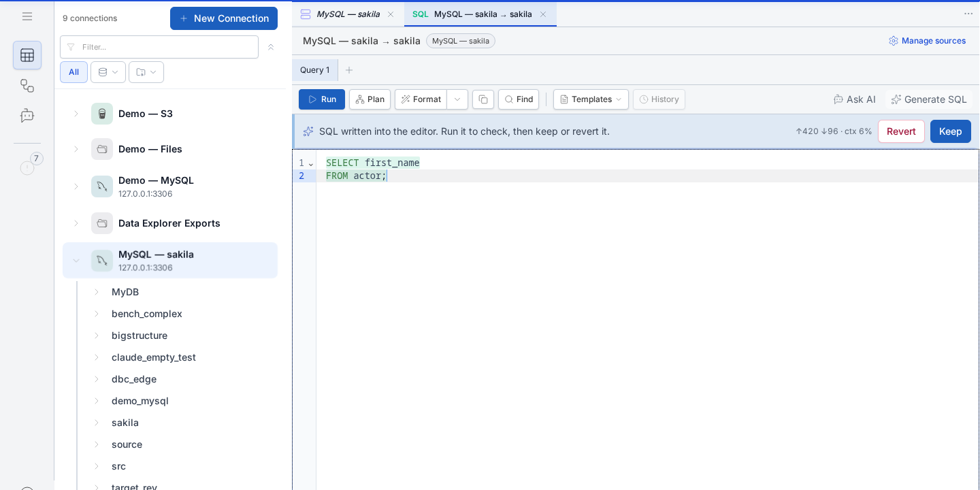Click the Demo — Files folder icon
The height and width of the screenshot is (490, 980).
click(x=102, y=149)
